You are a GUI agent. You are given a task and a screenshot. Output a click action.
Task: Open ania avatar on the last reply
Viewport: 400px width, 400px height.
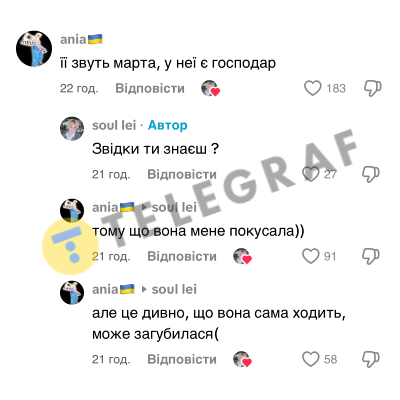tap(72, 293)
